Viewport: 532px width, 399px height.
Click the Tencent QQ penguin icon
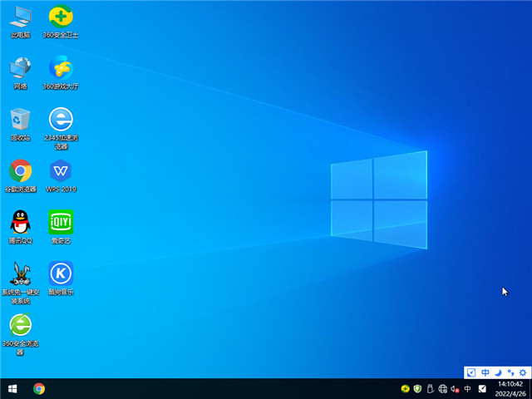(20, 222)
